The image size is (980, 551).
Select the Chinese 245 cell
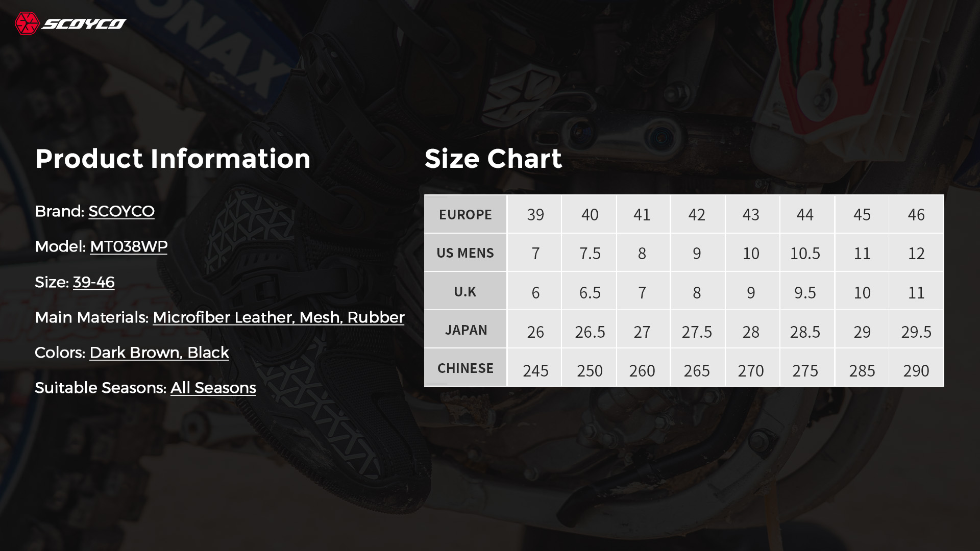point(535,368)
